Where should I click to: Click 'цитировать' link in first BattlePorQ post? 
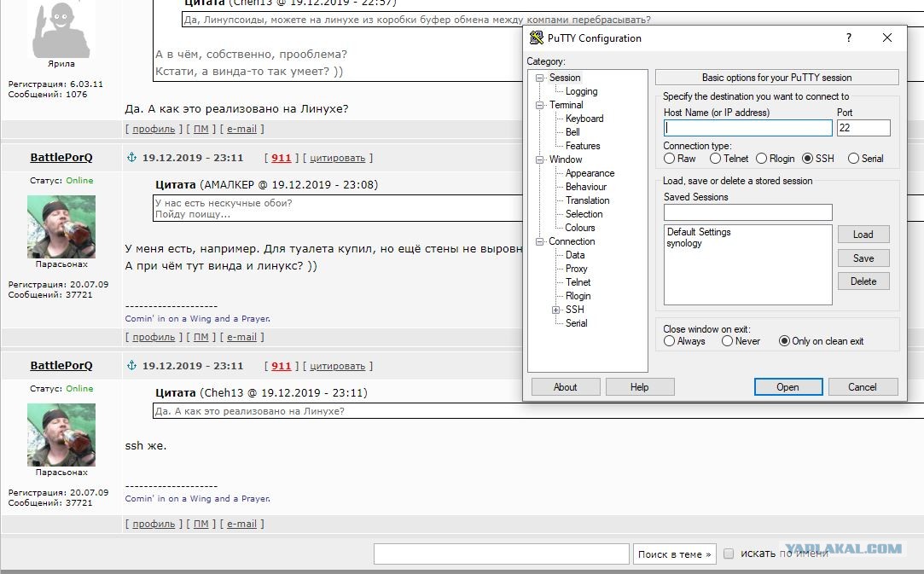coord(338,158)
